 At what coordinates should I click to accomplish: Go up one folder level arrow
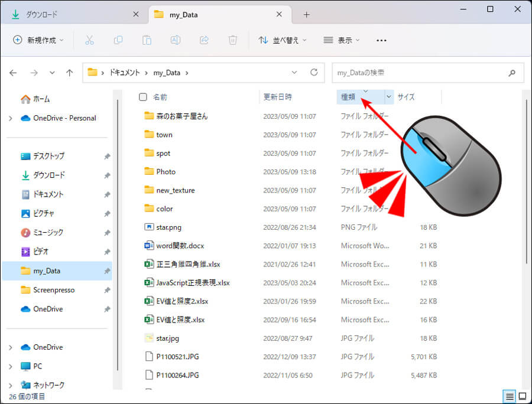(x=70, y=73)
